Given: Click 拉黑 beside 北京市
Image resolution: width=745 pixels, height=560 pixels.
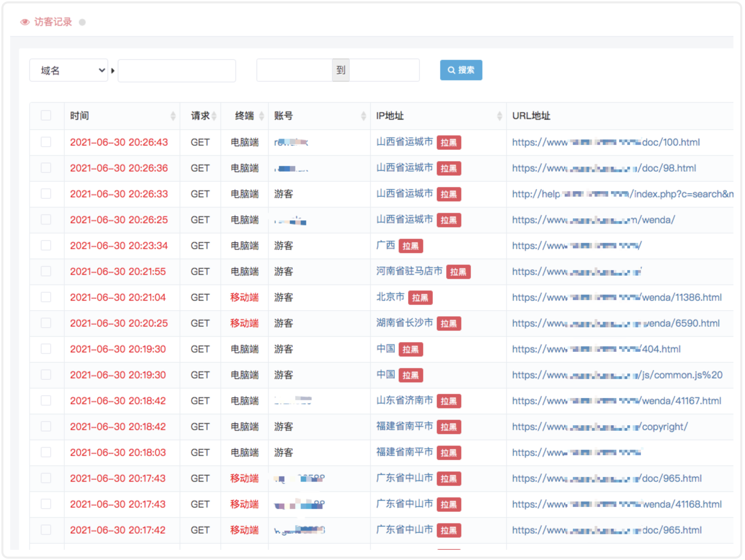Looking at the screenshot, I should tap(420, 298).
